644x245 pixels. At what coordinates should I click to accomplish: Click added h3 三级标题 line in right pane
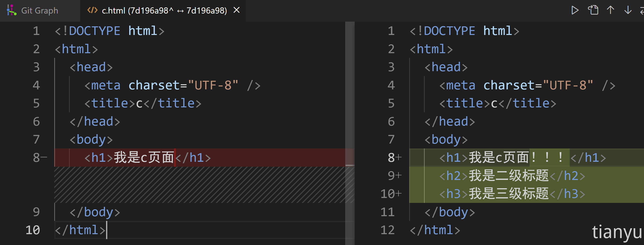[x=512, y=194]
